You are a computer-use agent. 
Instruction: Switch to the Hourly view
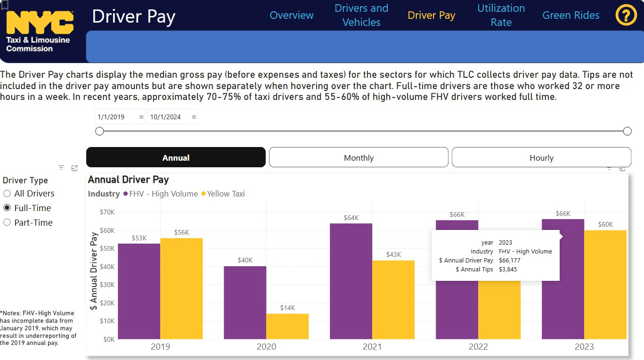point(541,157)
